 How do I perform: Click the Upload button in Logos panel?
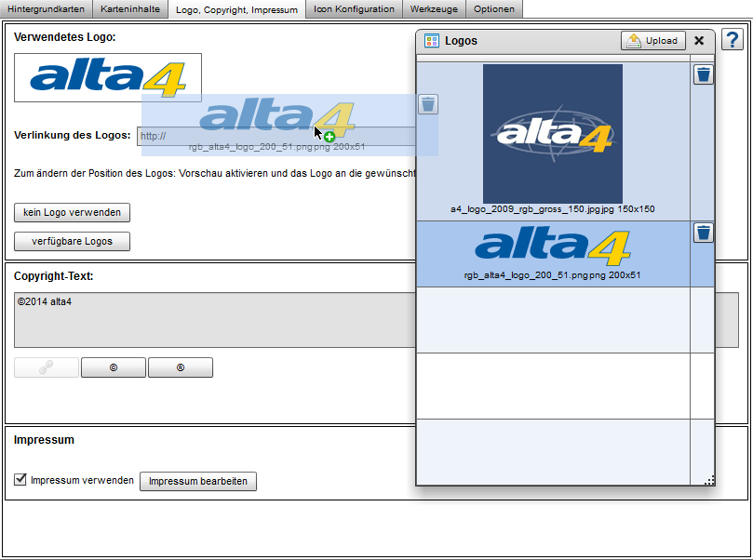click(653, 41)
